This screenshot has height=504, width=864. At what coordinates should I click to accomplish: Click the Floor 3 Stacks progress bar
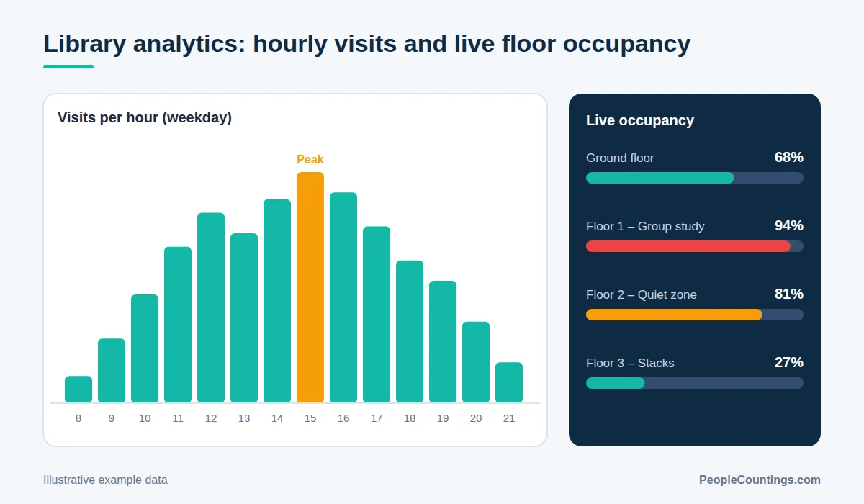(695, 383)
